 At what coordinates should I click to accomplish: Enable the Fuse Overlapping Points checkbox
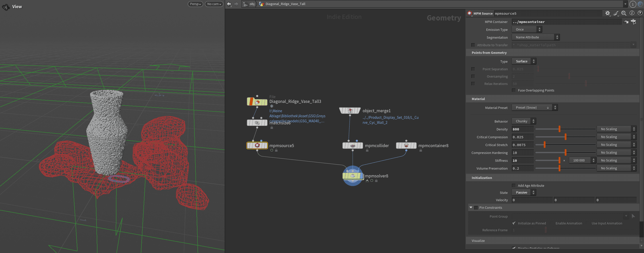coord(513,90)
